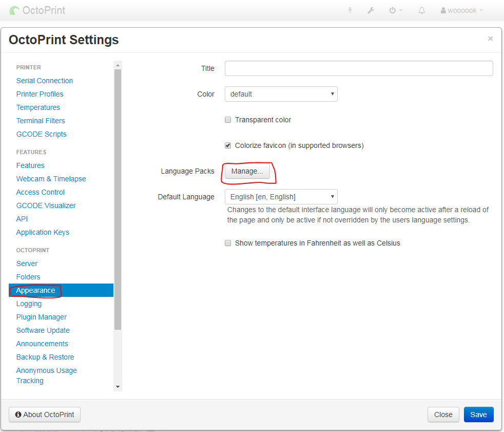
Task: Open Application Keys settings
Action: [43, 232]
